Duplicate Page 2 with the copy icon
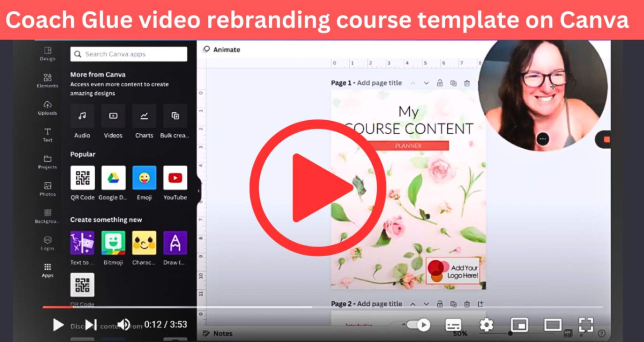The image size is (644, 342). point(454,304)
